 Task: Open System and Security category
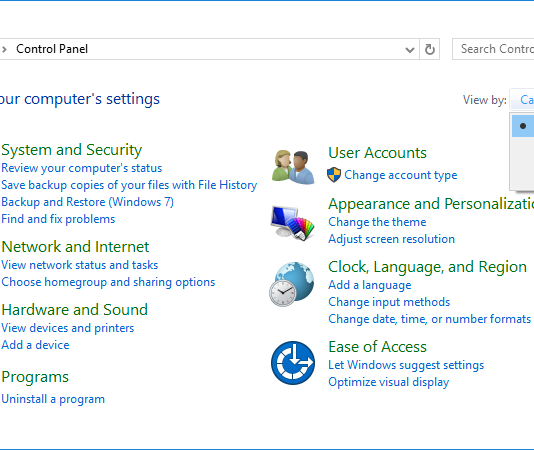pyautogui.click(x=72, y=150)
